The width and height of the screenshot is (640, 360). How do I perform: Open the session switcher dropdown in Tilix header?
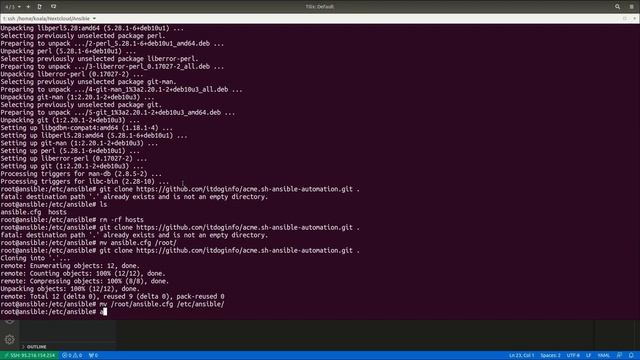[13, 7]
